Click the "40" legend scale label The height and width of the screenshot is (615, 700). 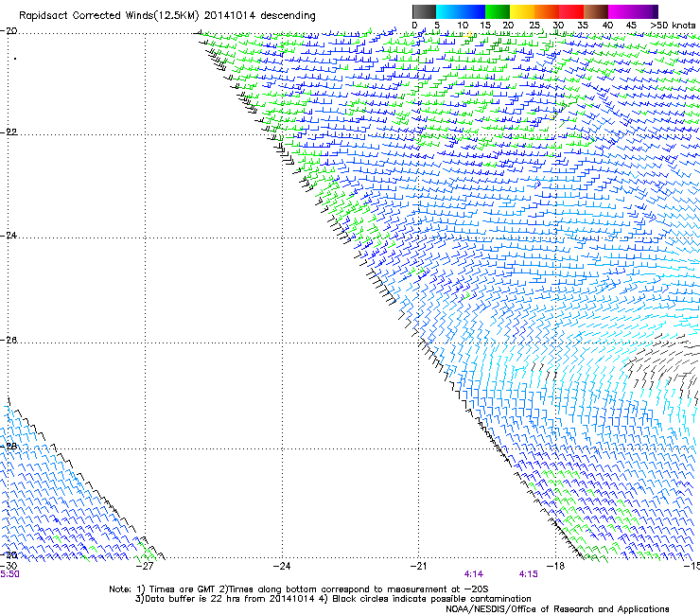(x=607, y=26)
